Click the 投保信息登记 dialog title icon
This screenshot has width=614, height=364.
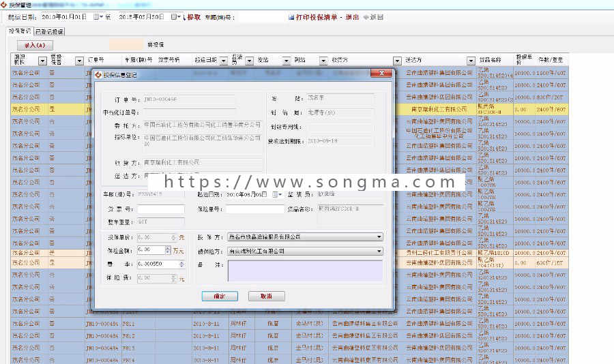coord(98,74)
